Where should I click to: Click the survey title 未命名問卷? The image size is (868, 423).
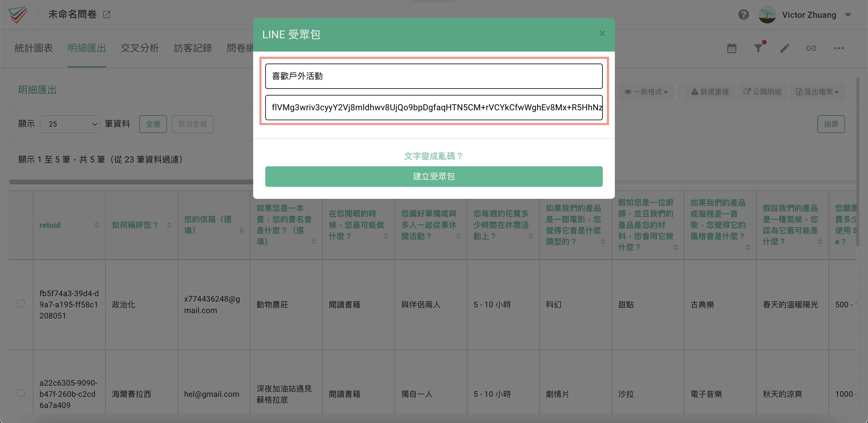tap(72, 14)
